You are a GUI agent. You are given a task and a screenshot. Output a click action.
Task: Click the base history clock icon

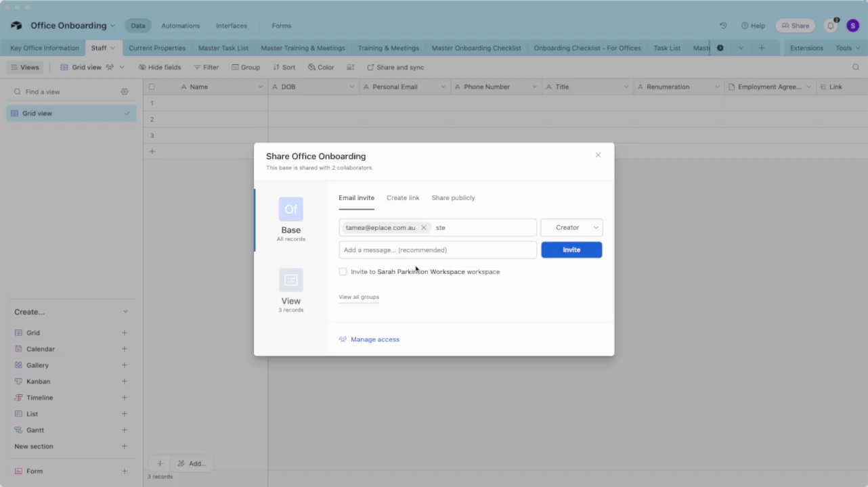pyautogui.click(x=723, y=26)
